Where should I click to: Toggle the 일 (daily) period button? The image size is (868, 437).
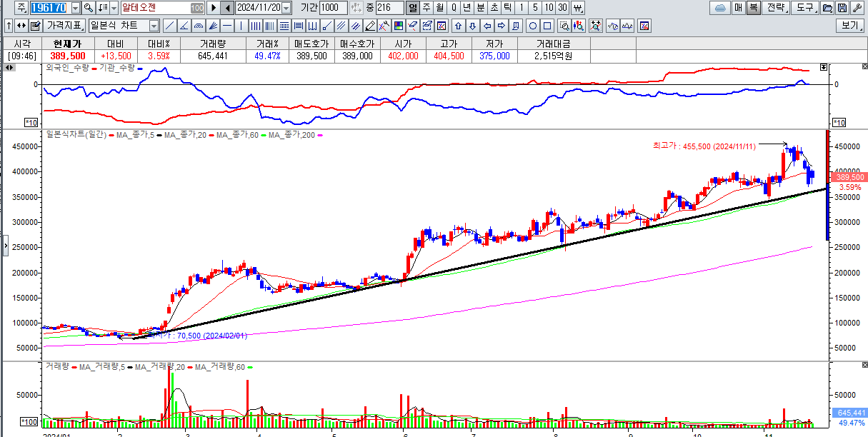[413, 8]
